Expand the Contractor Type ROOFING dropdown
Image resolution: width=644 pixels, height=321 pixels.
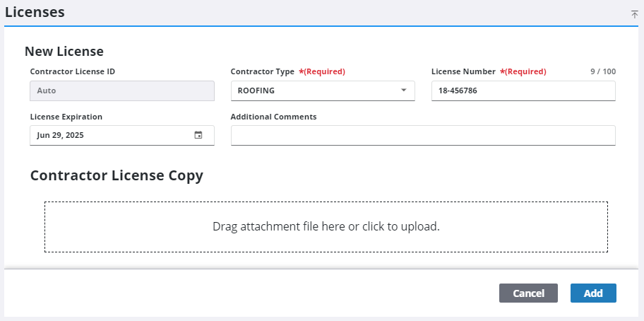tap(323, 91)
